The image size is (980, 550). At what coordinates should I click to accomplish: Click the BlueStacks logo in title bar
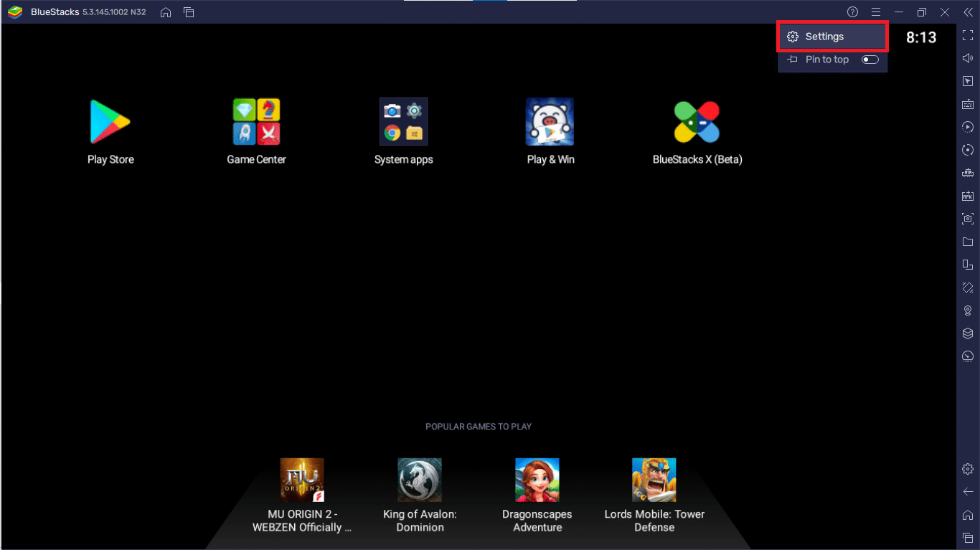(x=14, y=12)
